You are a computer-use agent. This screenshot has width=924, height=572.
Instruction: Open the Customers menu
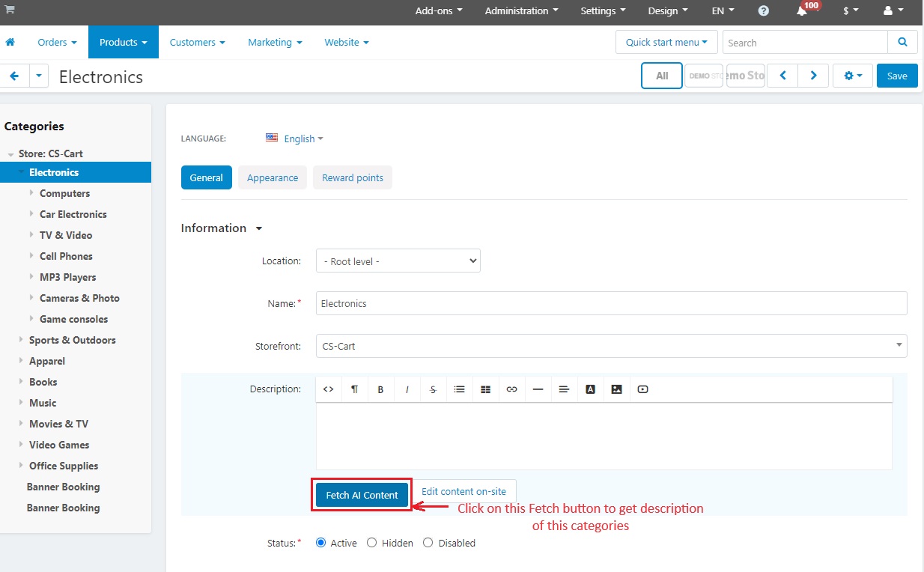[198, 42]
